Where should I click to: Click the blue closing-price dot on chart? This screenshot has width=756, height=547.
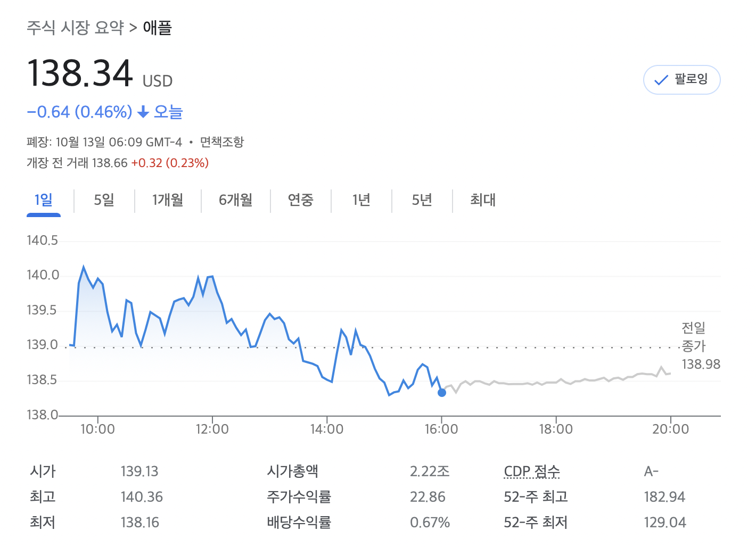click(442, 393)
